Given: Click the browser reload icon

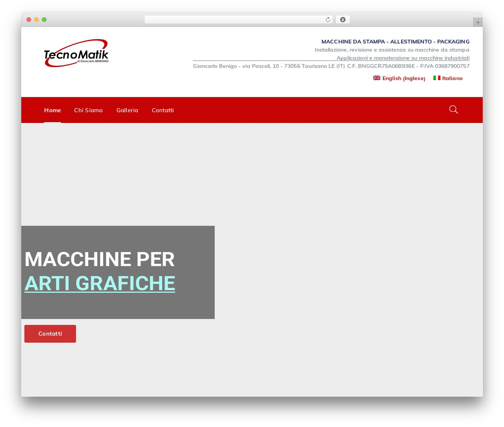Looking at the screenshot, I should tap(328, 20).
